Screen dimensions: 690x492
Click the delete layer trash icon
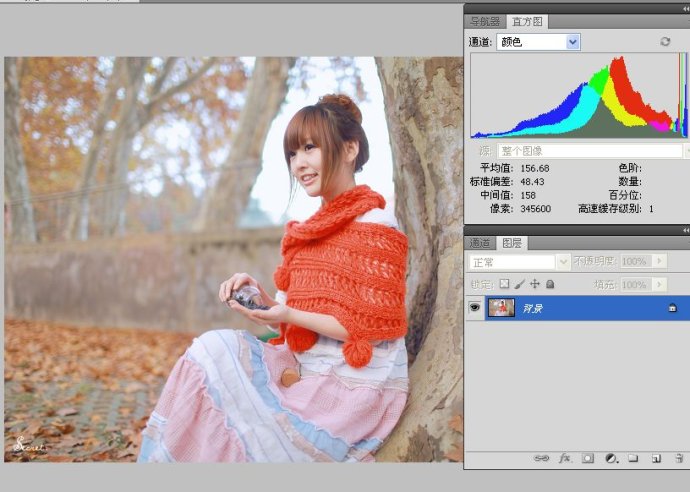(677, 458)
